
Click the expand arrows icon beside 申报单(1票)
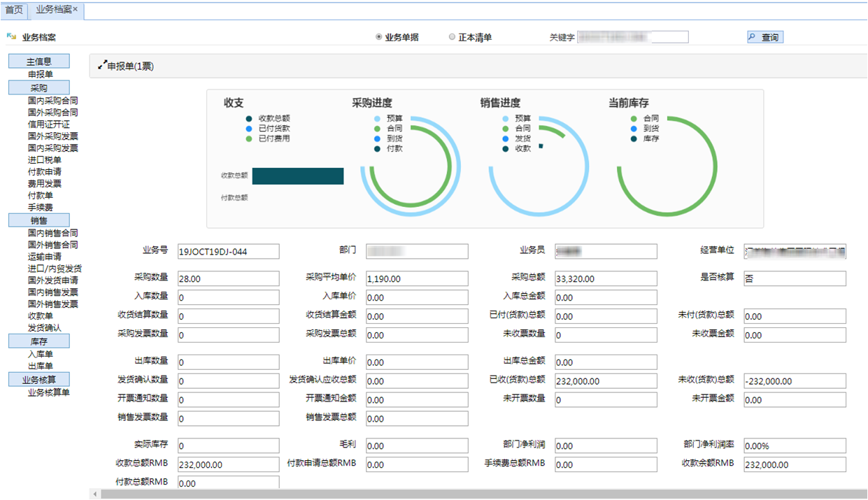pyautogui.click(x=102, y=66)
